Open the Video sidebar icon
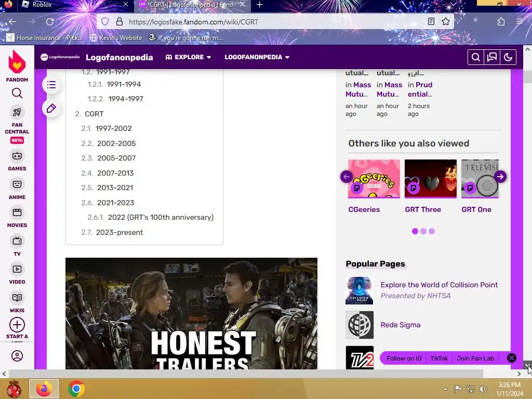The height and width of the screenshot is (399, 532). [17, 270]
